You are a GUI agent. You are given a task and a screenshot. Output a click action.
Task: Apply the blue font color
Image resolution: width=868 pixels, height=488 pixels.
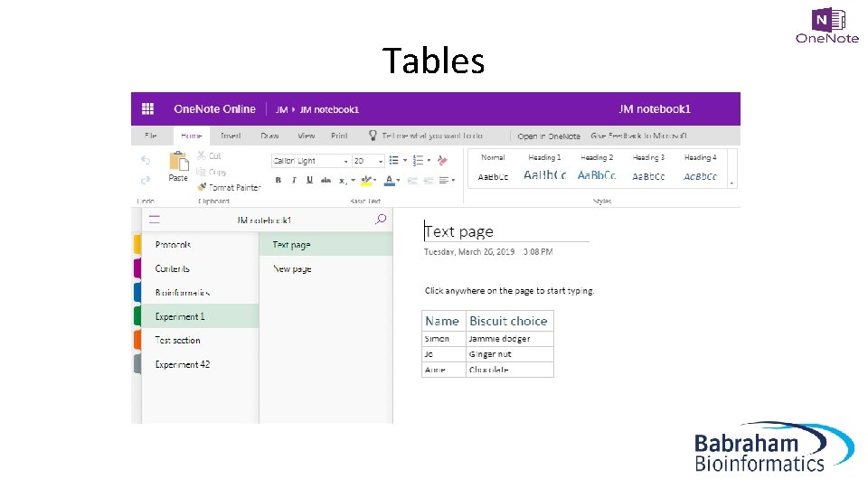(x=389, y=181)
